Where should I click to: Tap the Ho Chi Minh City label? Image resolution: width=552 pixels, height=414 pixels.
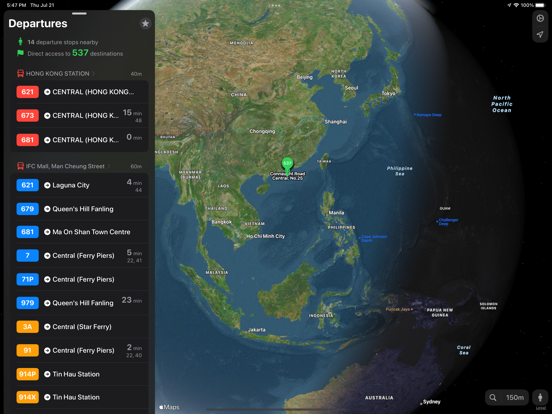coord(265,236)
